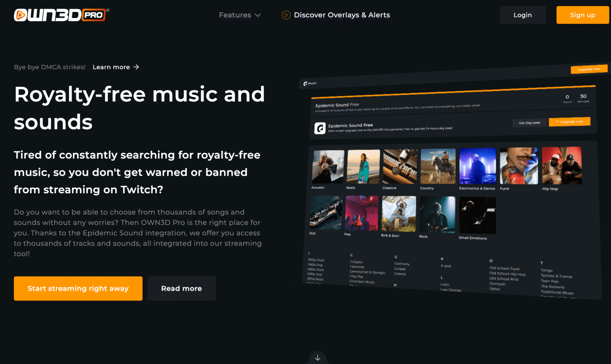Viewport: 611px width, 364px height.
Task: Click the 1950s Rock genre entry
Action: (x=316, y=260)
